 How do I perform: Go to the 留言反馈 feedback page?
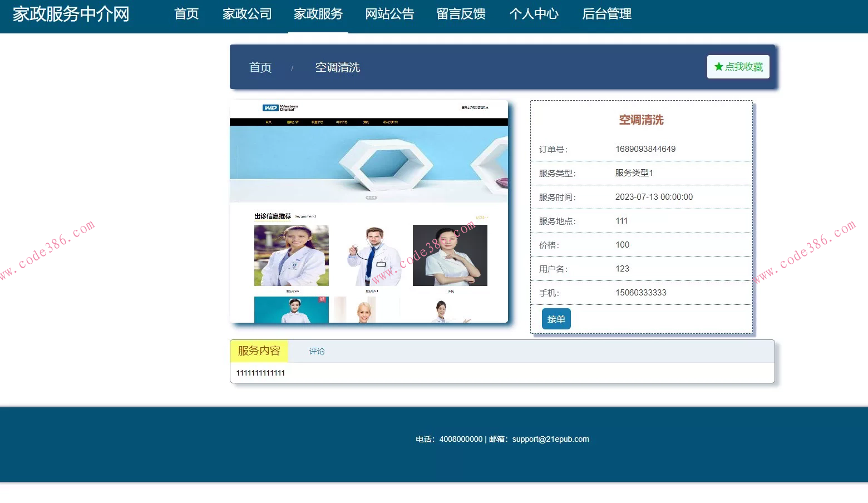461,14
